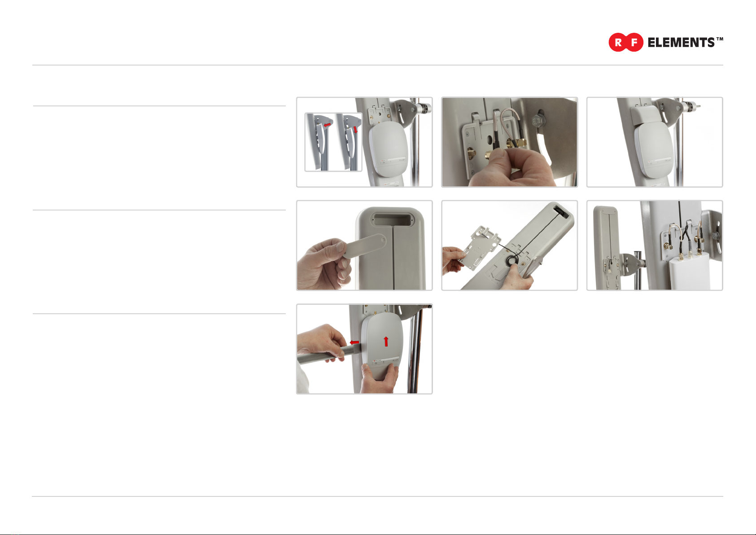Click the white radio unit with connectors
This screenshot has width=756, height=535.
pos(687,271)
